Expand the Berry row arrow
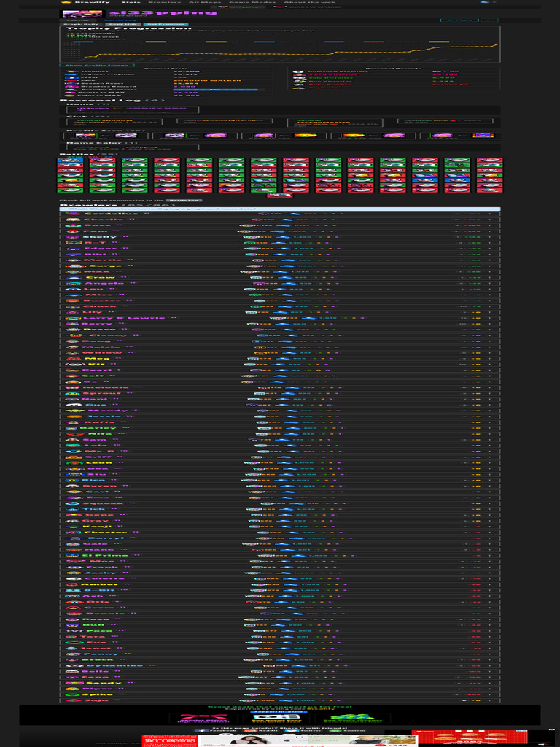 [489, 324]
